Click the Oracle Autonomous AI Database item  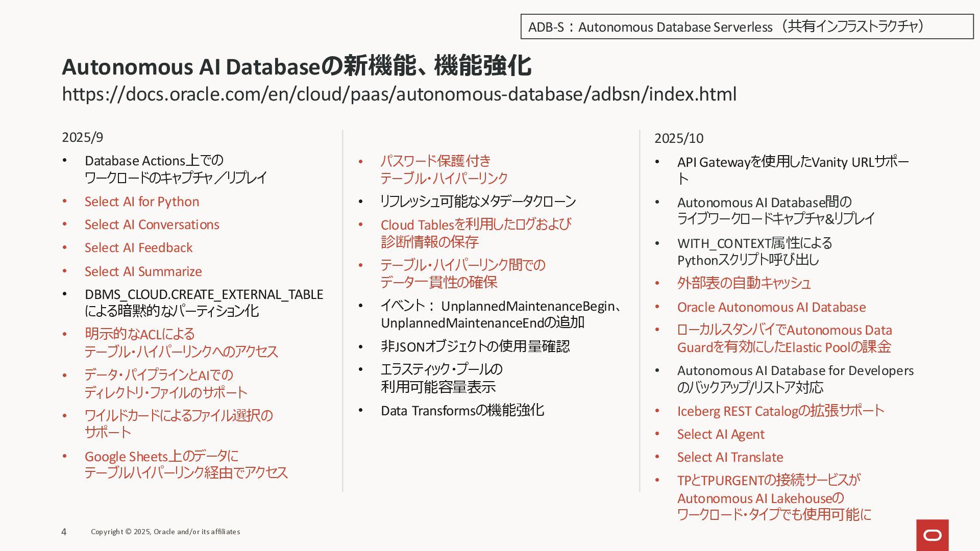771,307
